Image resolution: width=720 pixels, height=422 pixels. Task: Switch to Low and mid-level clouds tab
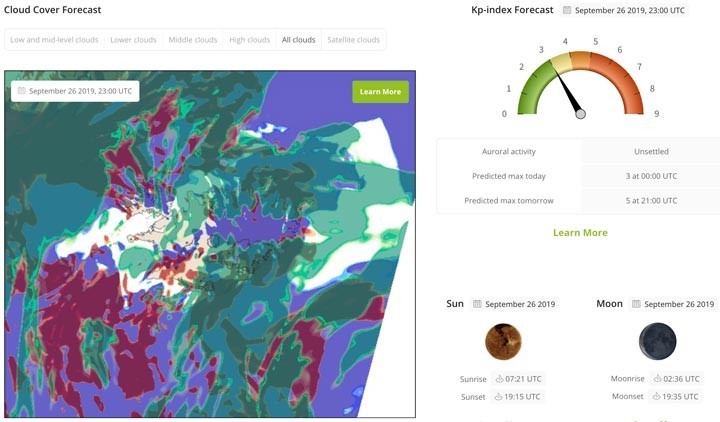click(x=53, y=40)
